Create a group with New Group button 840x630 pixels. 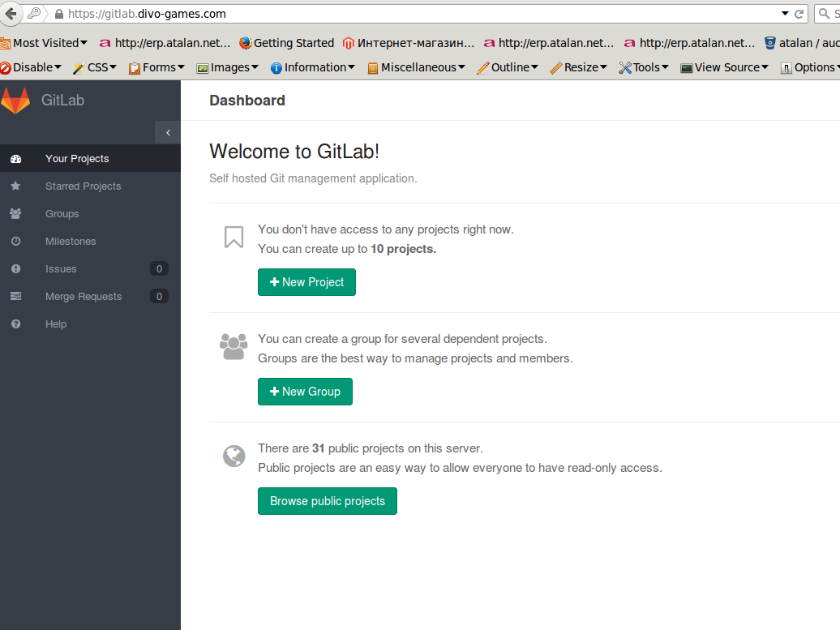[x=305, y=392]
